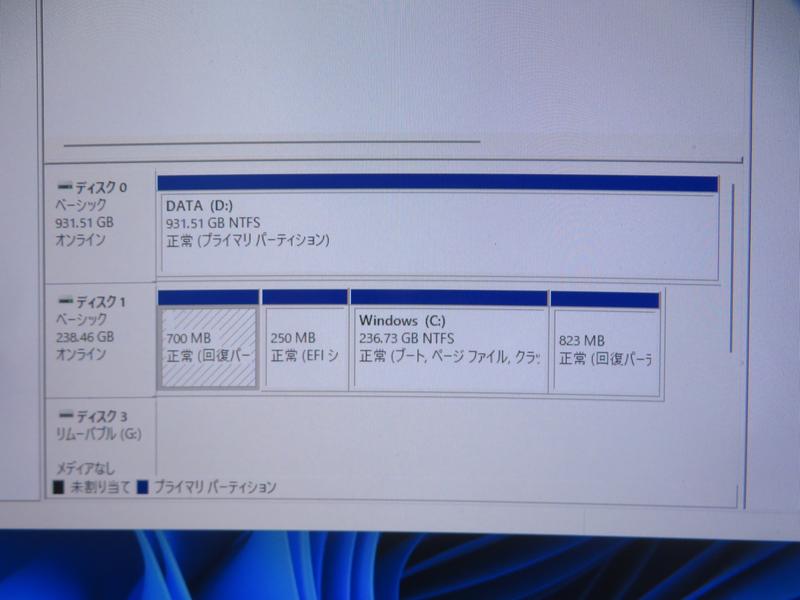Screen dimensions: 800x600
Task: Click the ベーシック type under Disk 0
Action: pyautogui.click(x=81, y=205)
